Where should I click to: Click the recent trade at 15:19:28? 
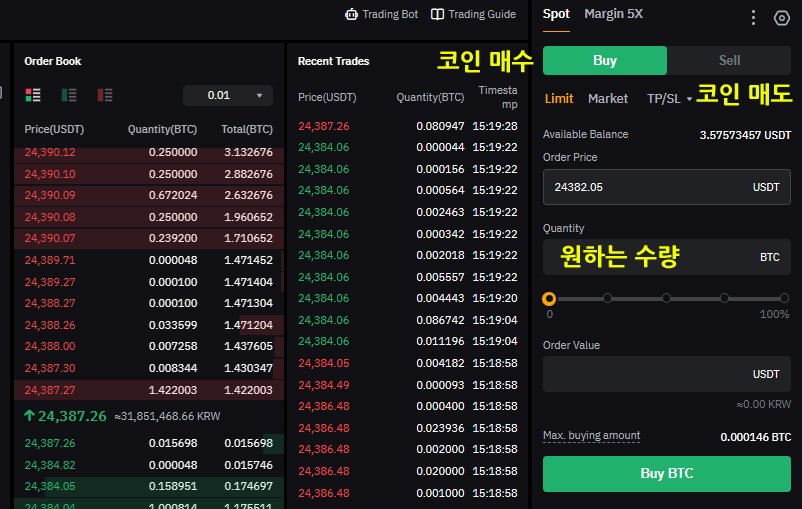[408, 126]
